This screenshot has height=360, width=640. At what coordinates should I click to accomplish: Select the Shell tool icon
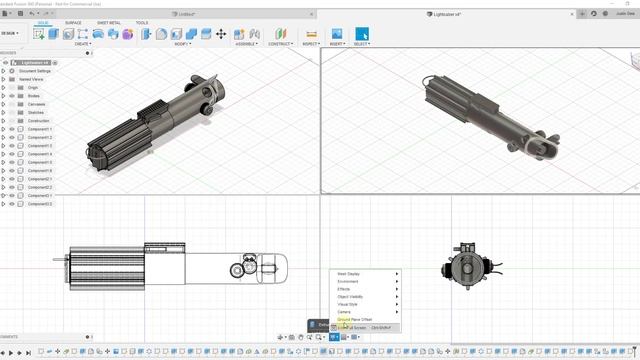[176, 34]
